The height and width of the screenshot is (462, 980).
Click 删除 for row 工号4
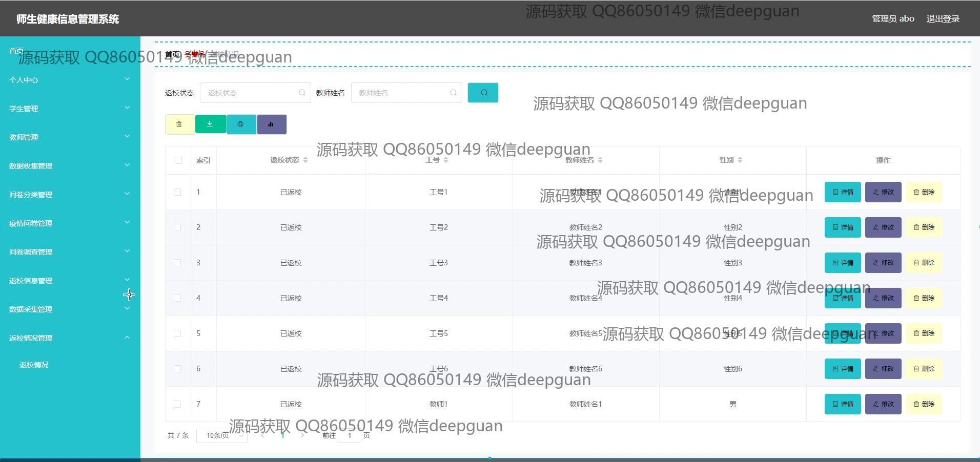coord(924,298)
